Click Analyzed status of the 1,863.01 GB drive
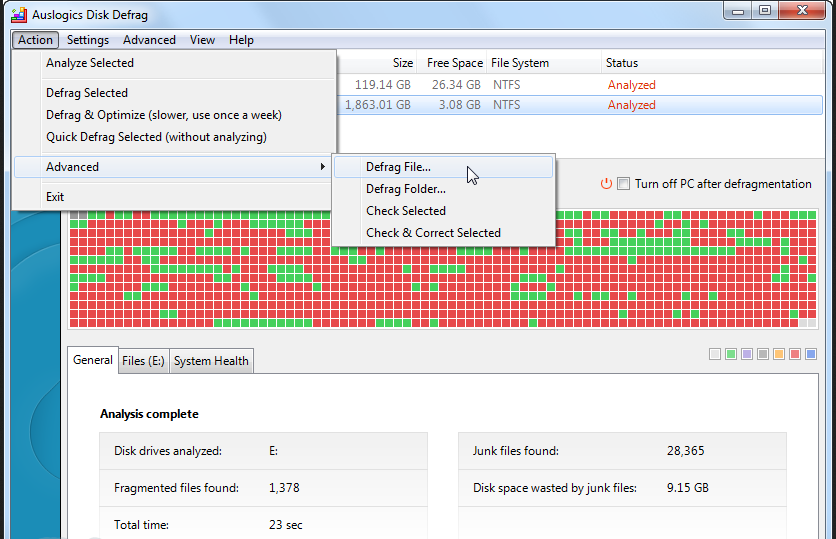836x539 pixels. click(632, 105)
